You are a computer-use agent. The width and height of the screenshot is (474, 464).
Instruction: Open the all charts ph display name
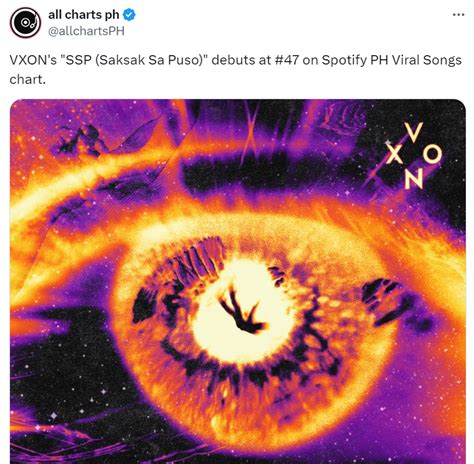pos(84,15)
